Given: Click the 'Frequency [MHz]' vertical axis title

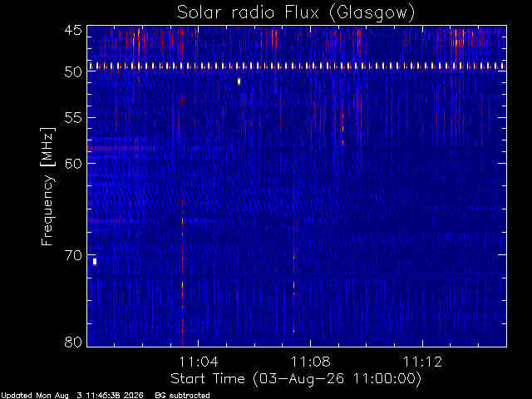Looking at the screenshot, I should coord(47,186).
